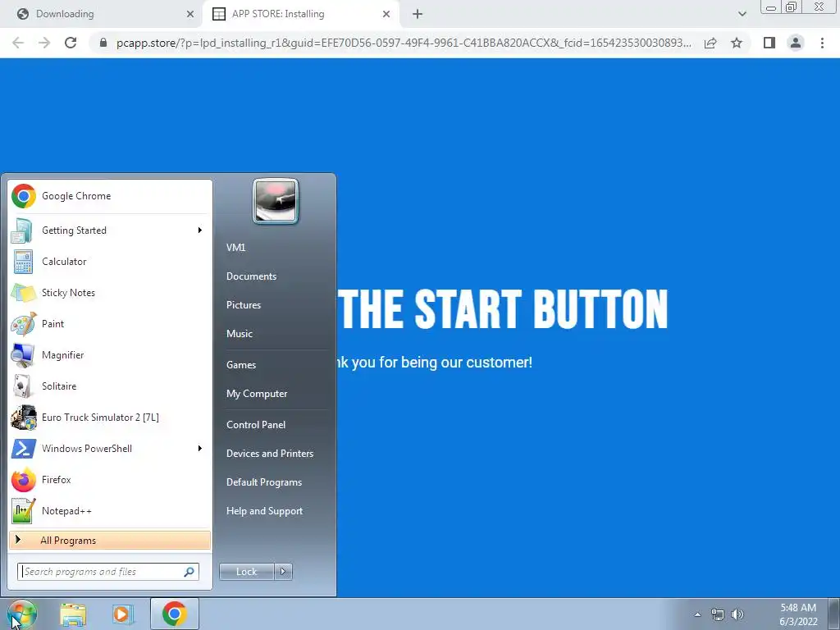
Task: Open Windows PowerShell
Action: point(110,449)
